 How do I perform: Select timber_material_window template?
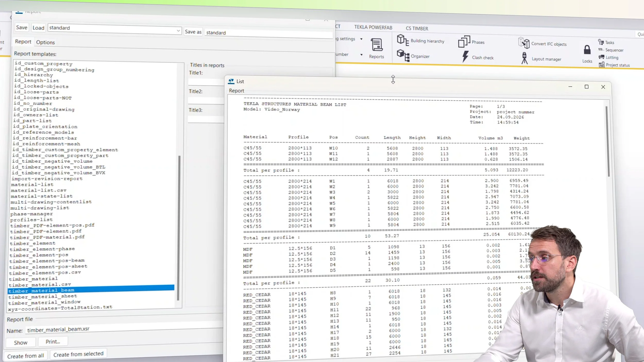pos(44,302)
